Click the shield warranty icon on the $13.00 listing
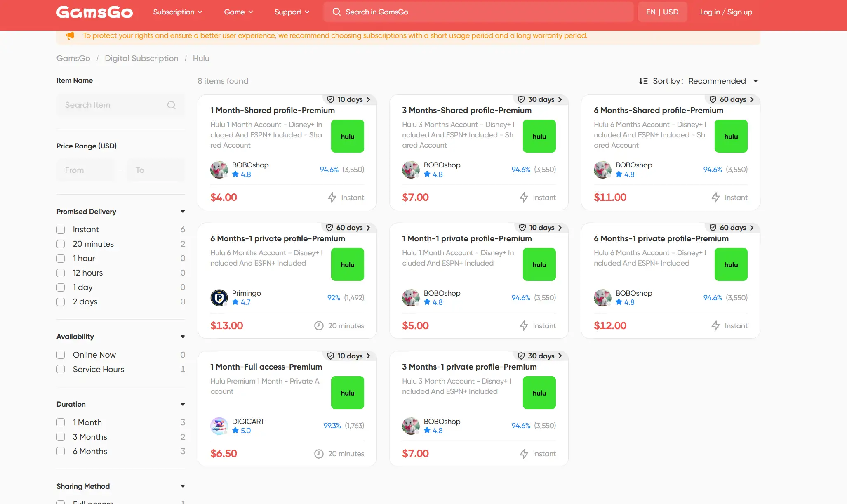Screen dimensions: 847x504 click(329, 228)
